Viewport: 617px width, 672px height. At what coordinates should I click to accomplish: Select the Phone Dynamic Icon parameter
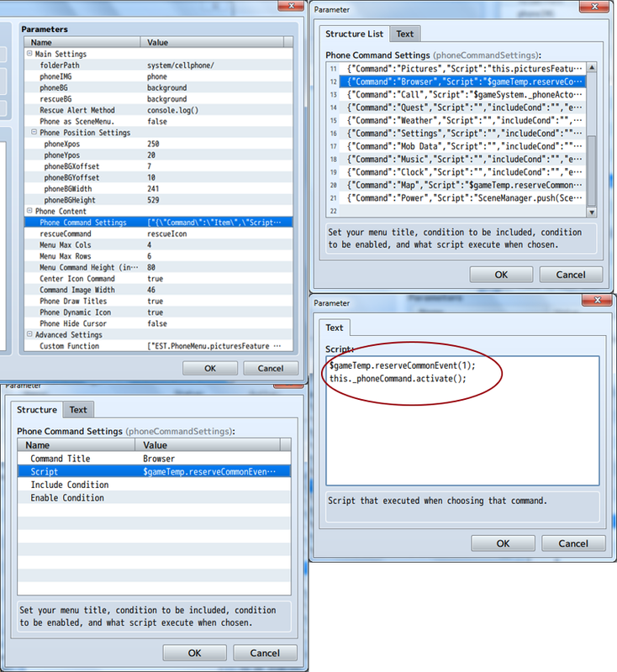pyautogui.click(x=159, y=312)
